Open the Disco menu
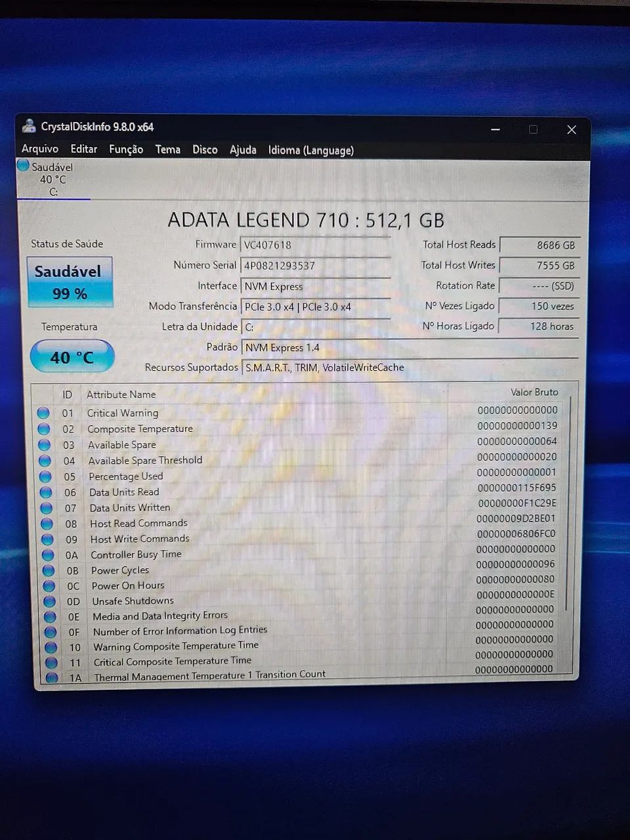Viewport: 630px width, 840px height. pos(205,150)
